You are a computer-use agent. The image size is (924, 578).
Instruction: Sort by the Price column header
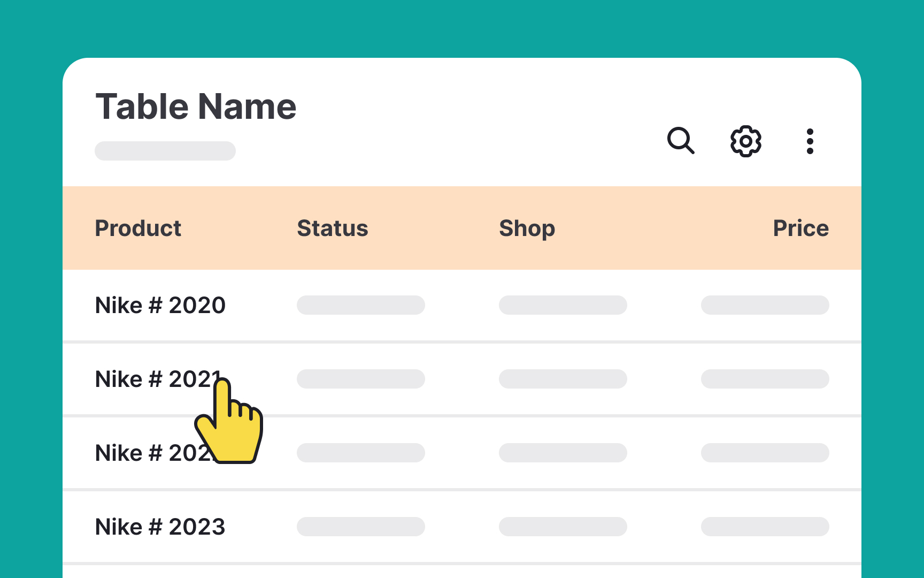point(800,227)
